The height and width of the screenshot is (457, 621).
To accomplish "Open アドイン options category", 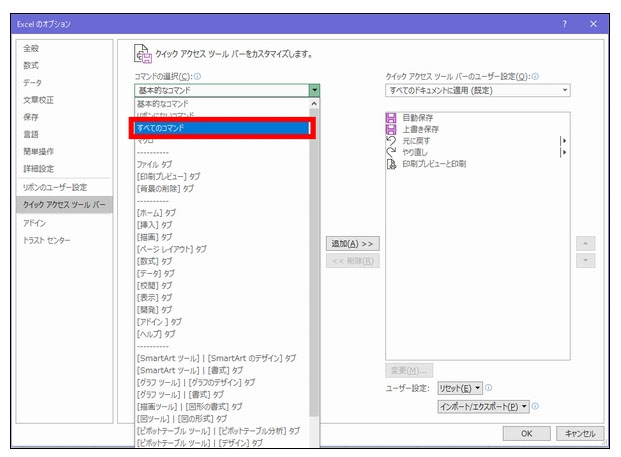I will [64, 223].
